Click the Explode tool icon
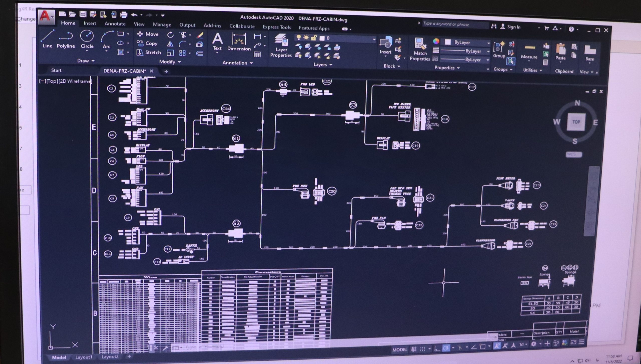 [x=200, y=45]
